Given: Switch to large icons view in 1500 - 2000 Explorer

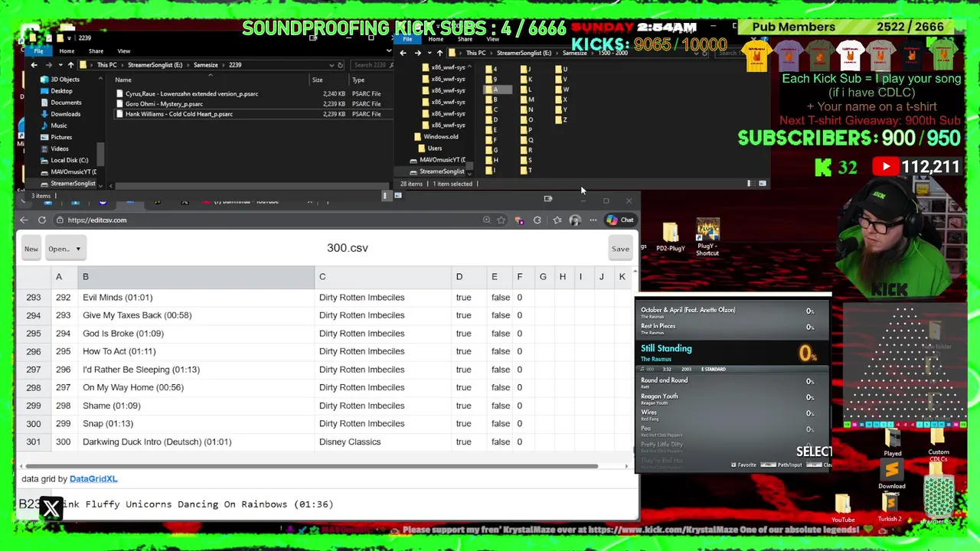Looking at the screenshot, I should tap(762, 184).
